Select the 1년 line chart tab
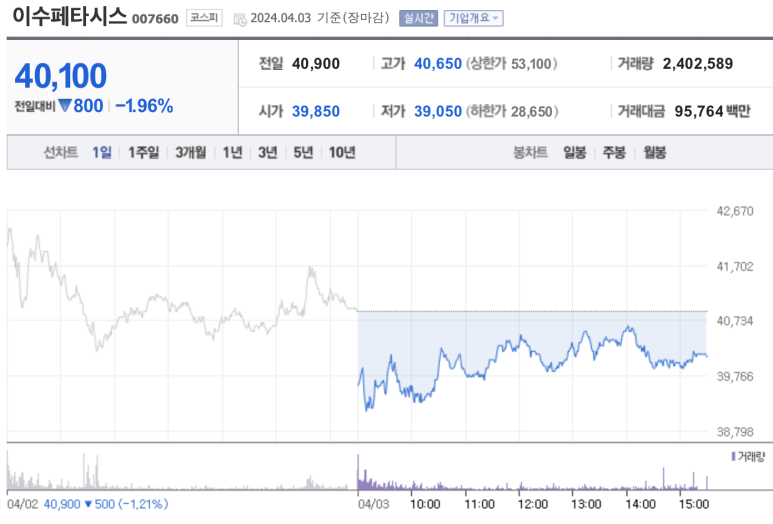The width and height of the screenshot is (773, 524). [x=232, y=152]
